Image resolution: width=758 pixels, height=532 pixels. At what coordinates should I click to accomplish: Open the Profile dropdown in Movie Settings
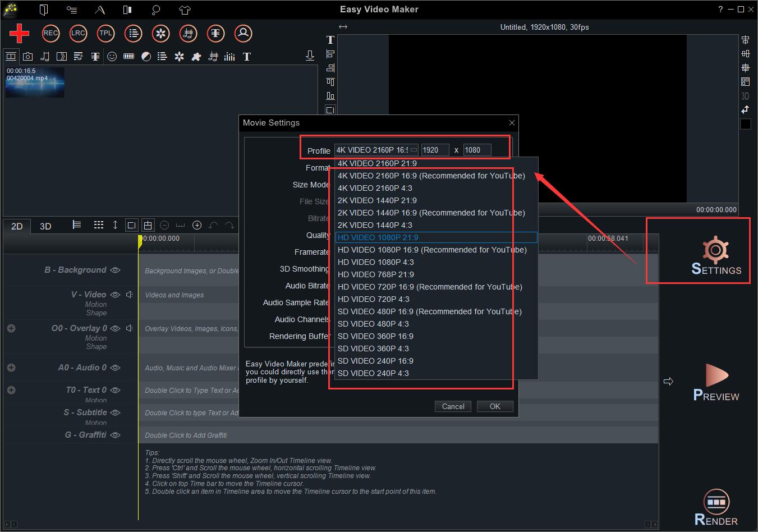click(376, 150)
